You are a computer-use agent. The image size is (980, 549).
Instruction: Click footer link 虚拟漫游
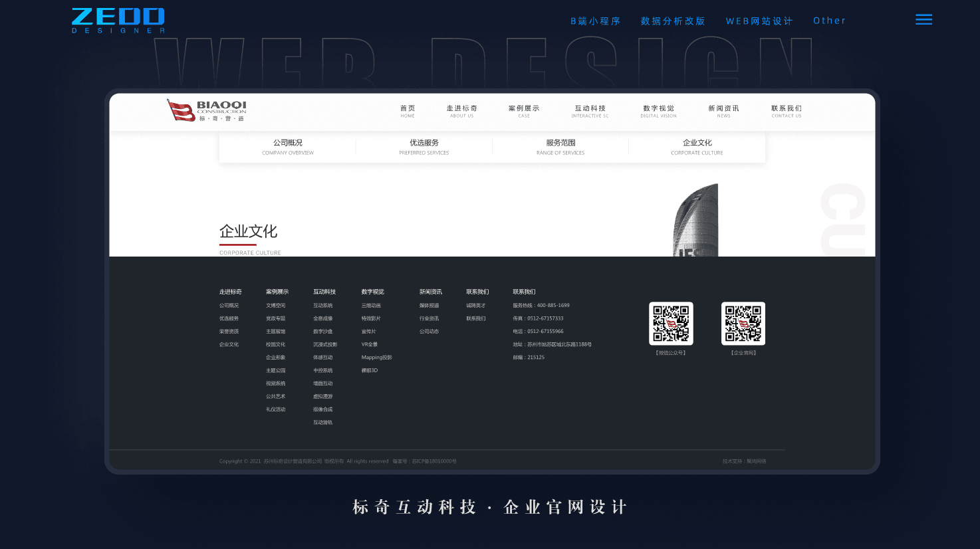pos(322,396)
